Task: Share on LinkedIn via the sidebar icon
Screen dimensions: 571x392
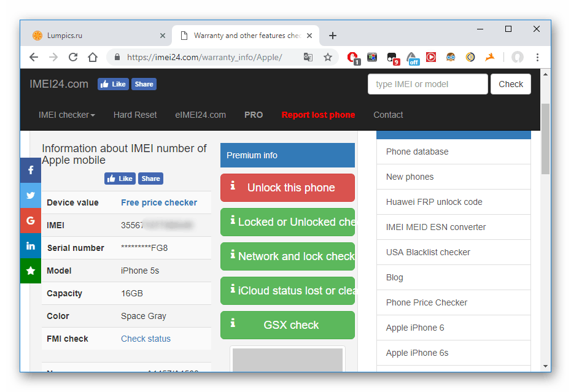Action: tap(31, 245)
